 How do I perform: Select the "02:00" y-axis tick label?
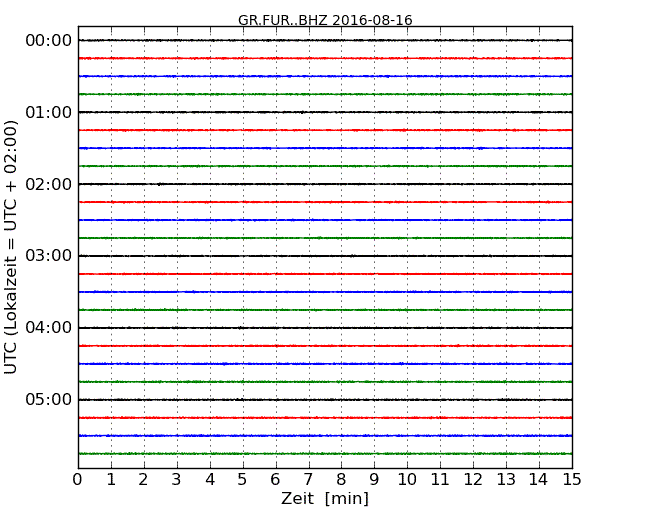(x=49, y=184)
